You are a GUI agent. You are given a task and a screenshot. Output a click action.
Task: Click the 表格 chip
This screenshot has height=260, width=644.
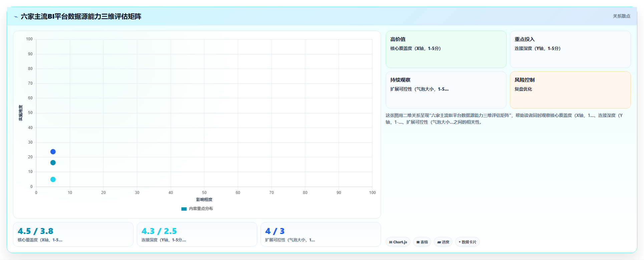(x=422, y=242)
